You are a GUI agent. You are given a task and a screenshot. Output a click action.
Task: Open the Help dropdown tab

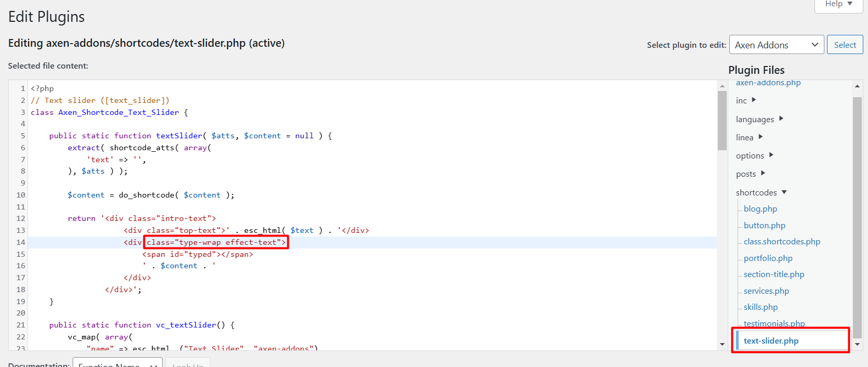click(839, 4)
